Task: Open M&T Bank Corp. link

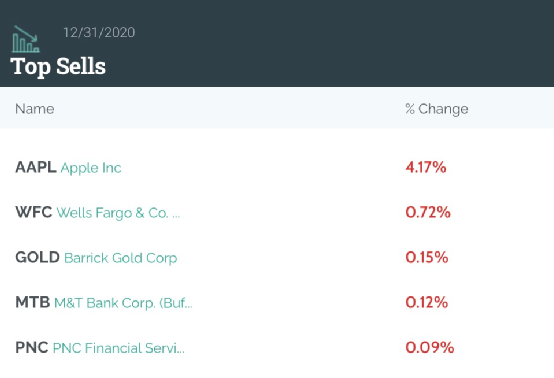Action: coord(123,303)
